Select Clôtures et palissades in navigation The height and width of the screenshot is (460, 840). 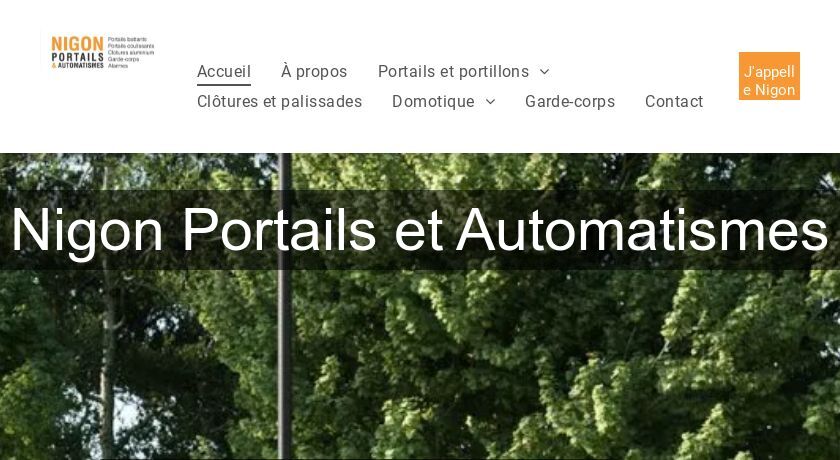click(x=280, y=102)
